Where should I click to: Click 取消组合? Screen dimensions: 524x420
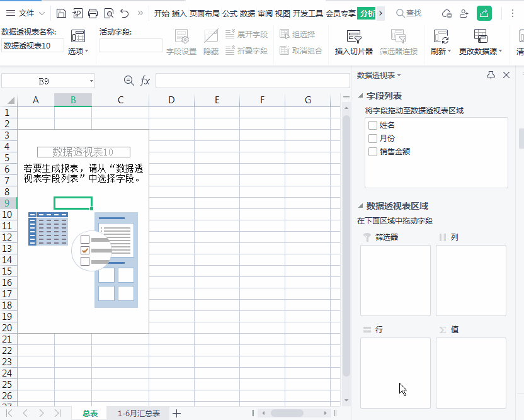point(301,50)
